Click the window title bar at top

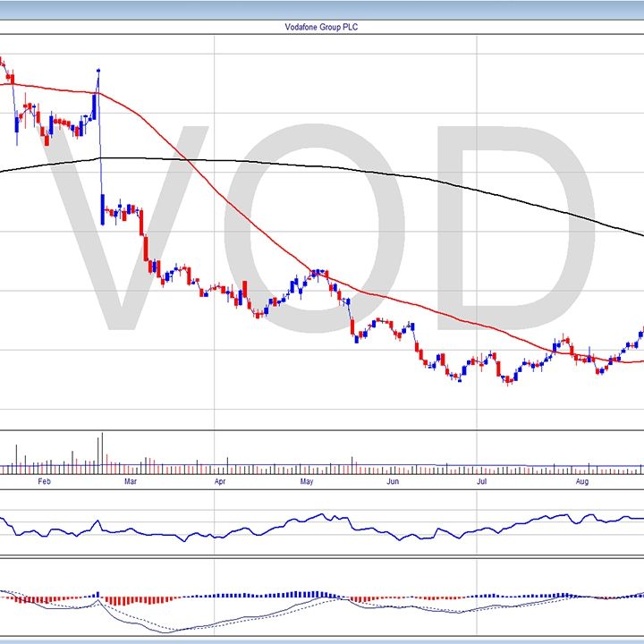tap(322, 9)
